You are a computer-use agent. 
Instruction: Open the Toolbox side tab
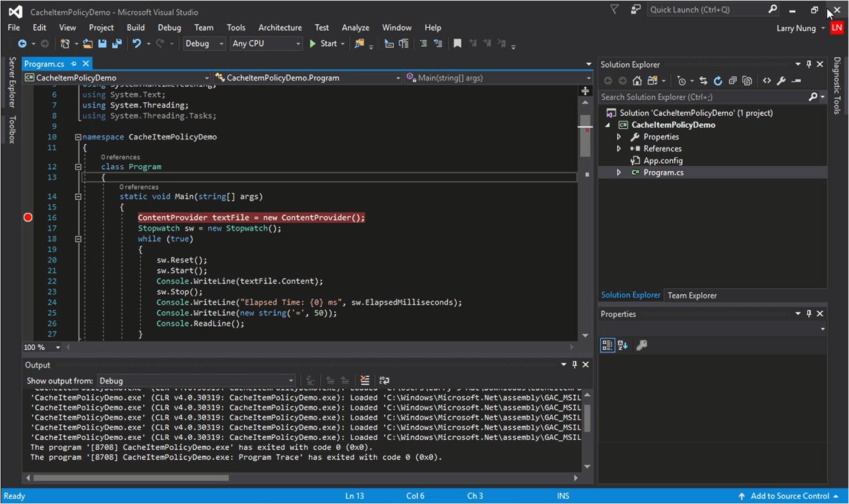[12, 130]
